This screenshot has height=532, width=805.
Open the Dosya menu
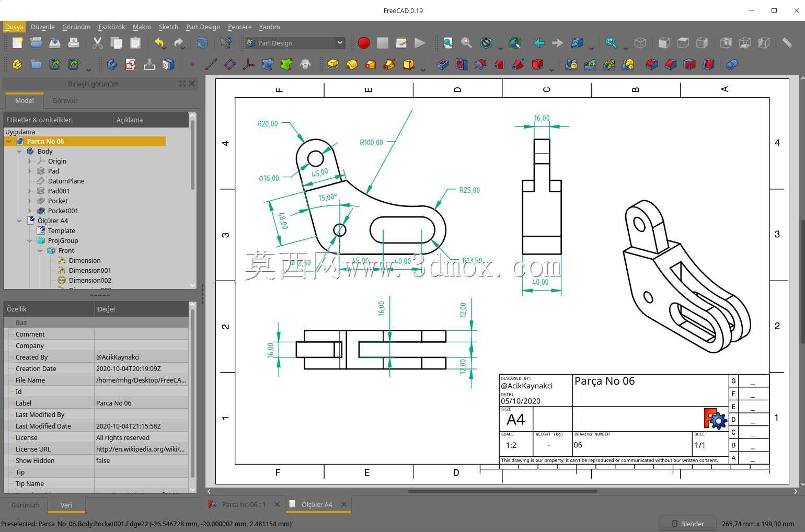click(14, 27)
